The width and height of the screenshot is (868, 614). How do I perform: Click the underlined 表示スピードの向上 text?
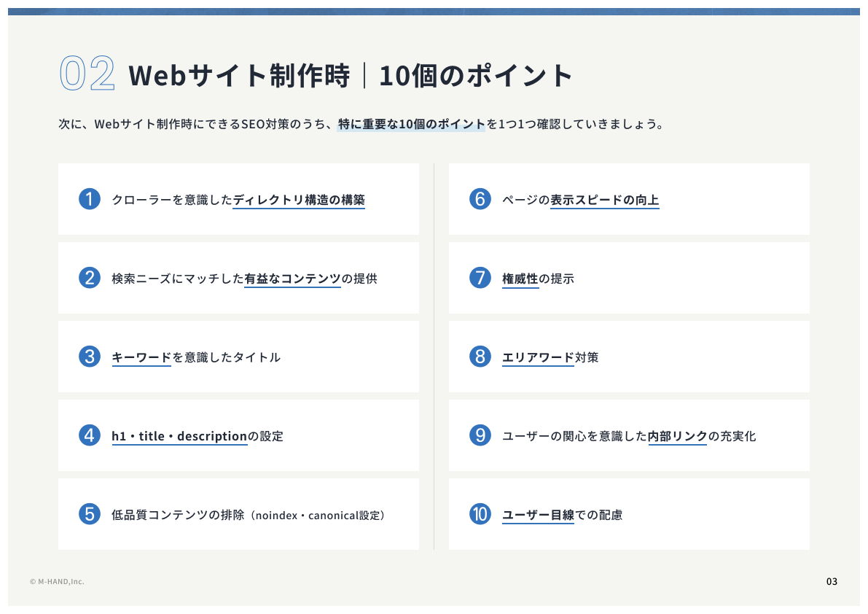pos(604,200)
